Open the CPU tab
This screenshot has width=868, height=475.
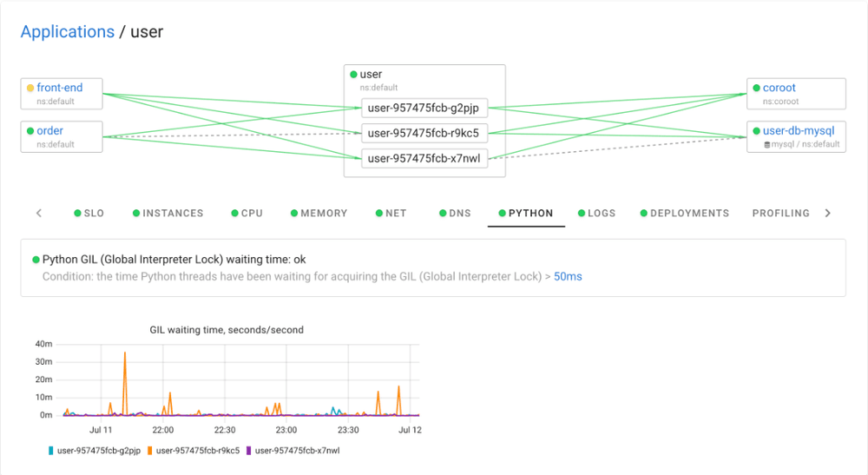251,213
